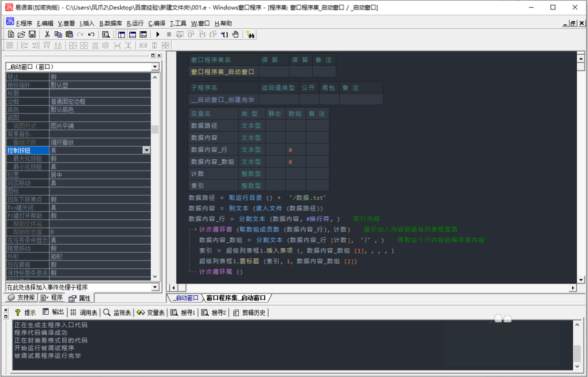Stop the running program with stop icon
The image size is (588, 377).
coord(169,35)
